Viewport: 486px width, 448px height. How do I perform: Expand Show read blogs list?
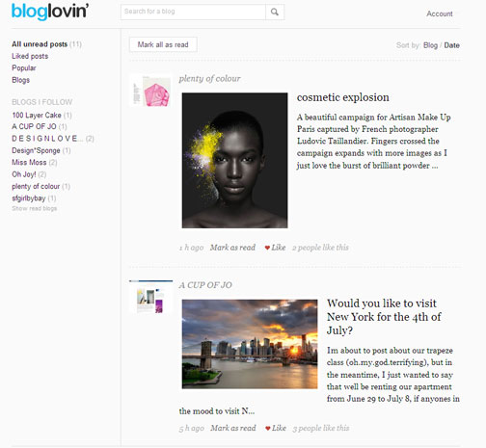[35, 208]
